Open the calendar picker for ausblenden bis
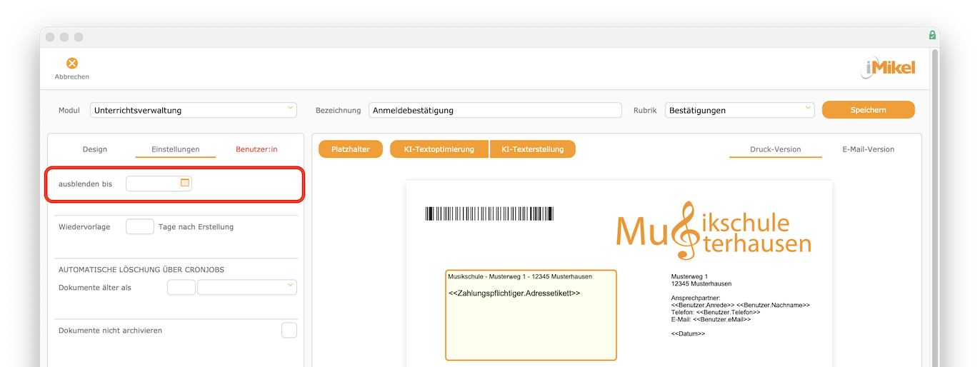The width and height of the screenshot is (980, 367). coord(185,183)
